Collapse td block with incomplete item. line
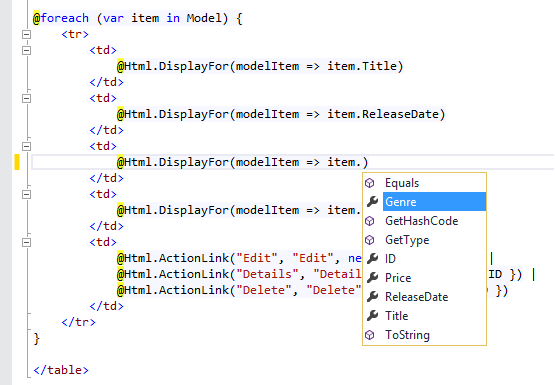555x385 pixels. (27, 146)
